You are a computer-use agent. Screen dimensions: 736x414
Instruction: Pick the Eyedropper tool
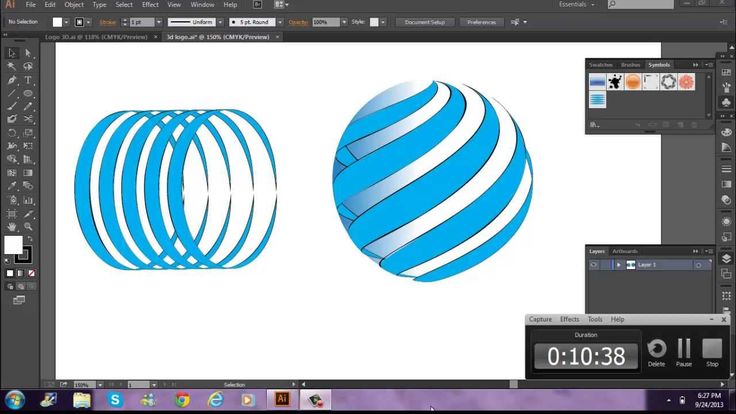[x=12, y=186]
